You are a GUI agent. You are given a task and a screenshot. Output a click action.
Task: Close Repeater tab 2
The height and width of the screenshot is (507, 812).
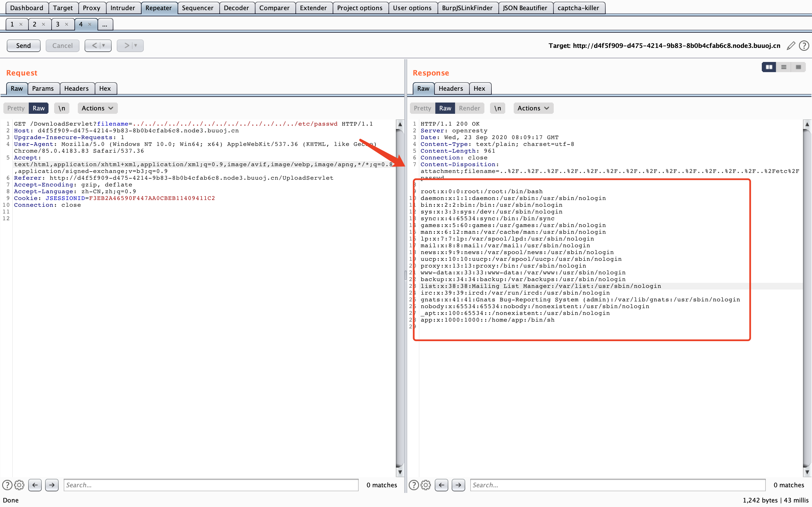point(43,24)
